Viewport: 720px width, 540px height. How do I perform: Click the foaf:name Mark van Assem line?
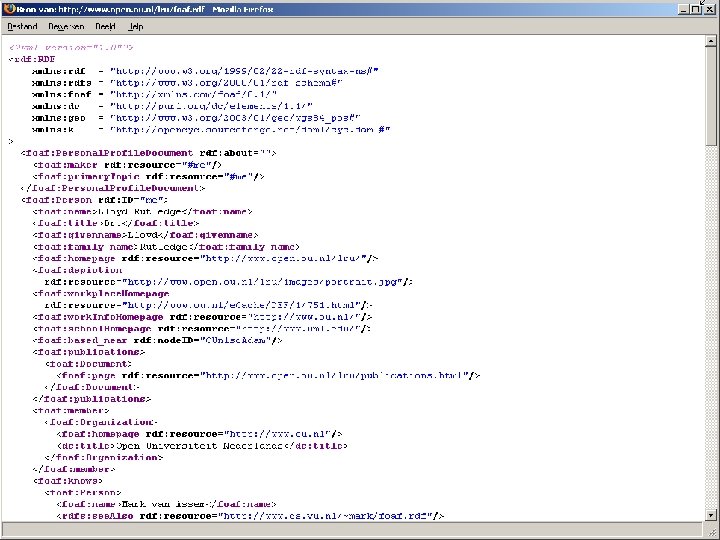166,504
